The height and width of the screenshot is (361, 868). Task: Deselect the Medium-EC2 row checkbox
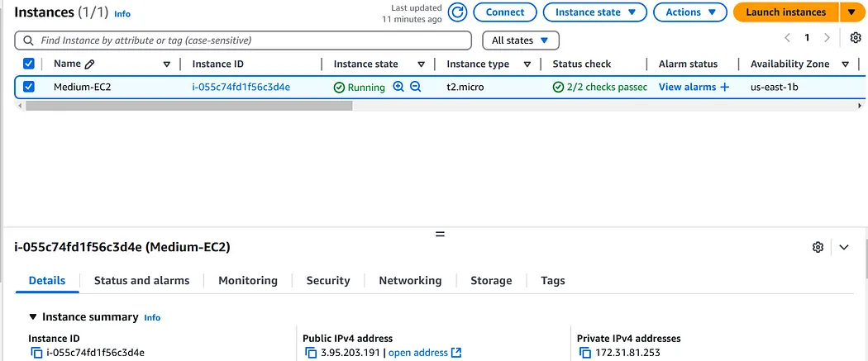tap(29, 87)
